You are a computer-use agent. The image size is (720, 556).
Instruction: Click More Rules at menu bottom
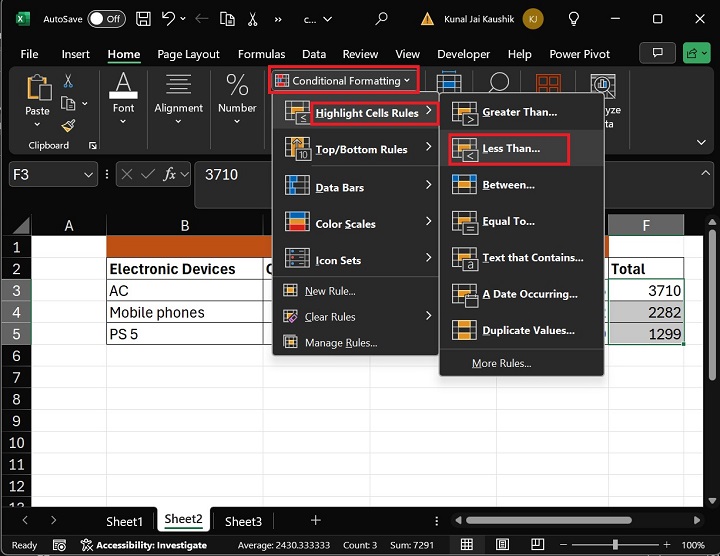coord(501,363)
